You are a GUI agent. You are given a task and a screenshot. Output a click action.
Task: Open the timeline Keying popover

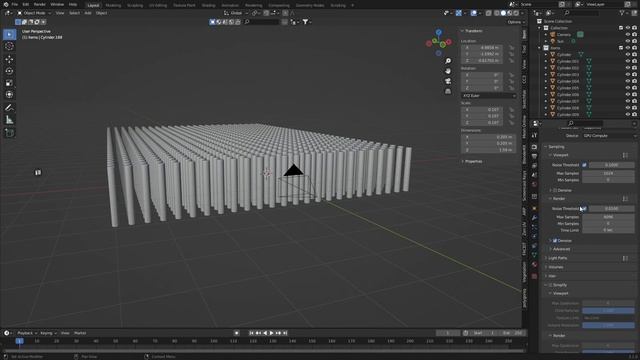[48, 333]
